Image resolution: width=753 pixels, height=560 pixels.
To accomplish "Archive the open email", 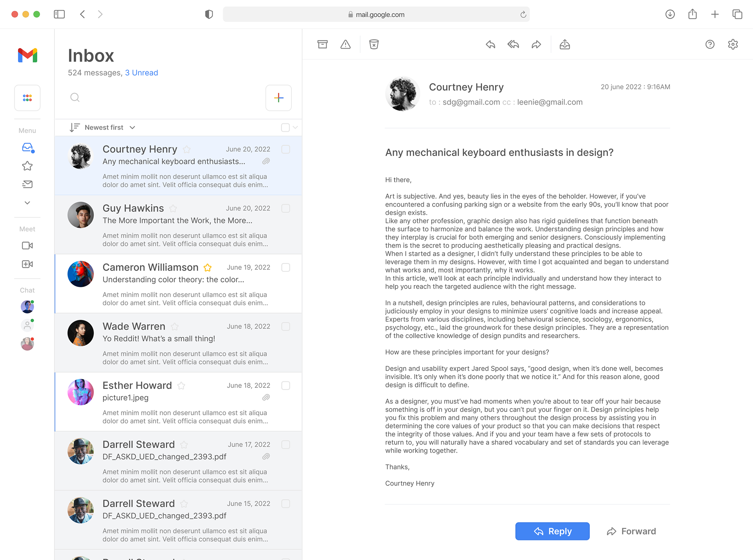I will pyautogui.click(x=322, y=44).
